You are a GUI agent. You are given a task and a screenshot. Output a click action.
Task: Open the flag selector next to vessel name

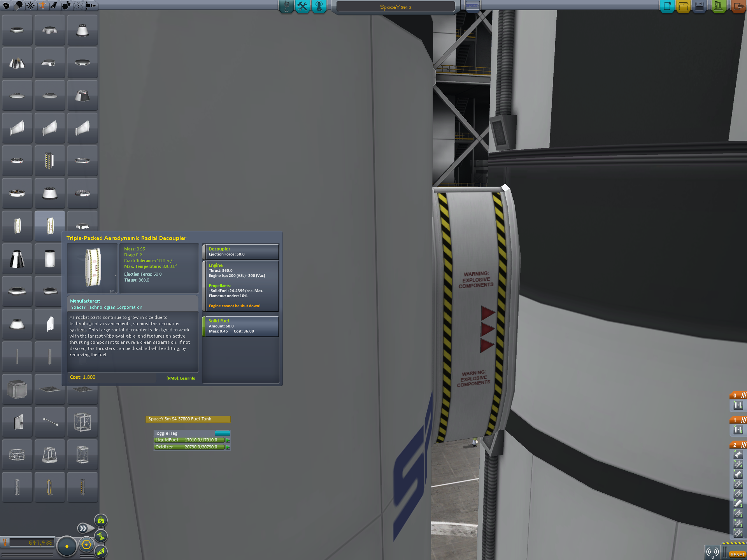pyautogui.click(x=472, y=6)
